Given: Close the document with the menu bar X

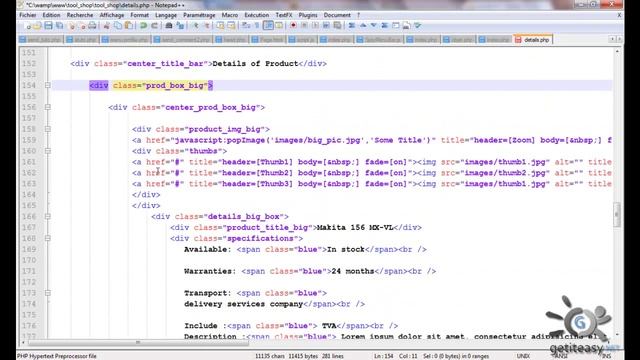Looking at the screenshot, I should [x=619, y=15].
